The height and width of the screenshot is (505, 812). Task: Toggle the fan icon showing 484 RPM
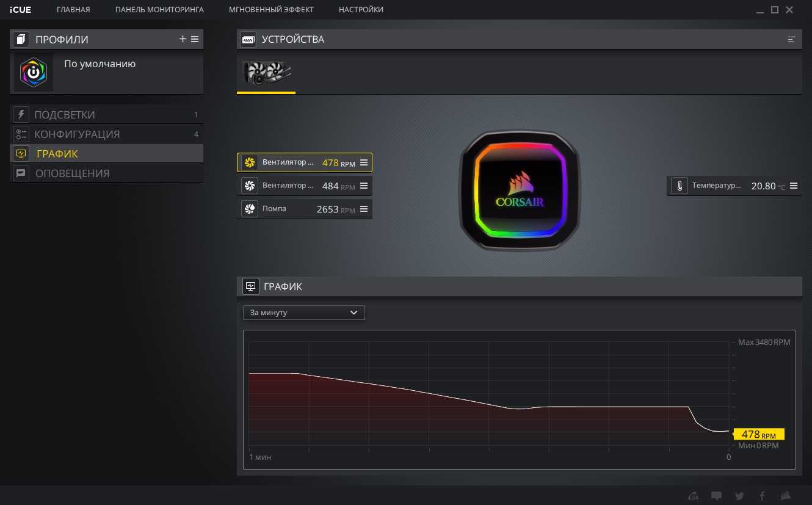(249, 186)
